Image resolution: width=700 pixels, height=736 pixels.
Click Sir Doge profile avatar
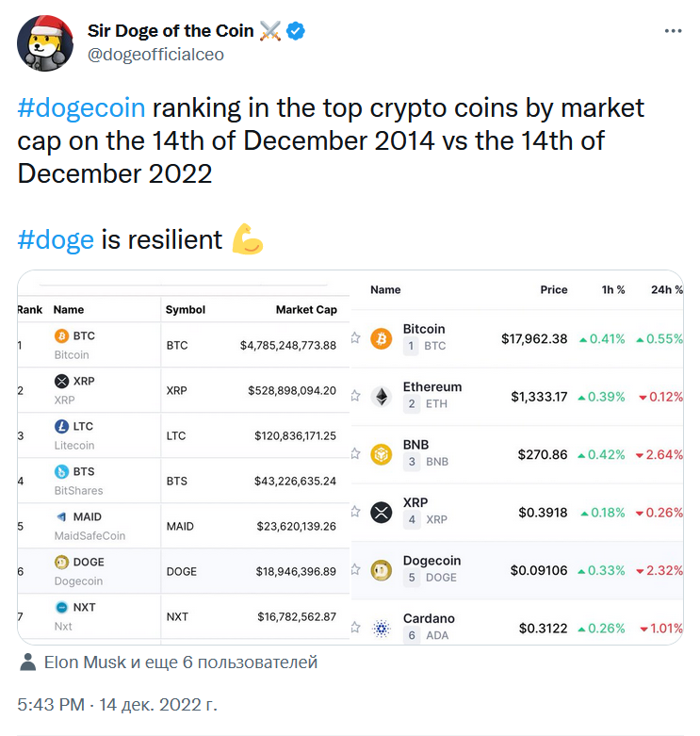pos(45,43)
